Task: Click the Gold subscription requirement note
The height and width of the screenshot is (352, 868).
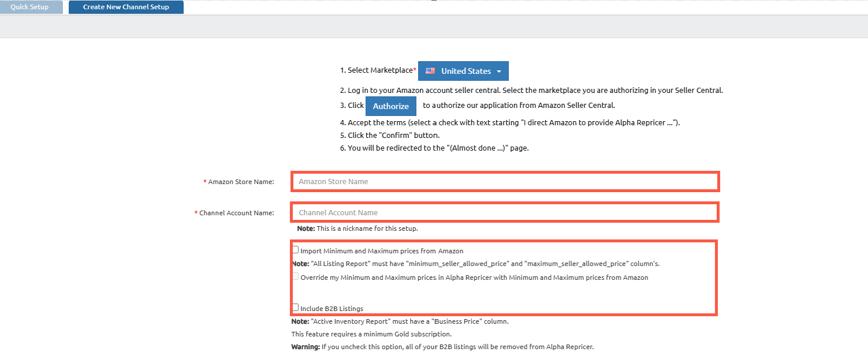Action: 371,334
